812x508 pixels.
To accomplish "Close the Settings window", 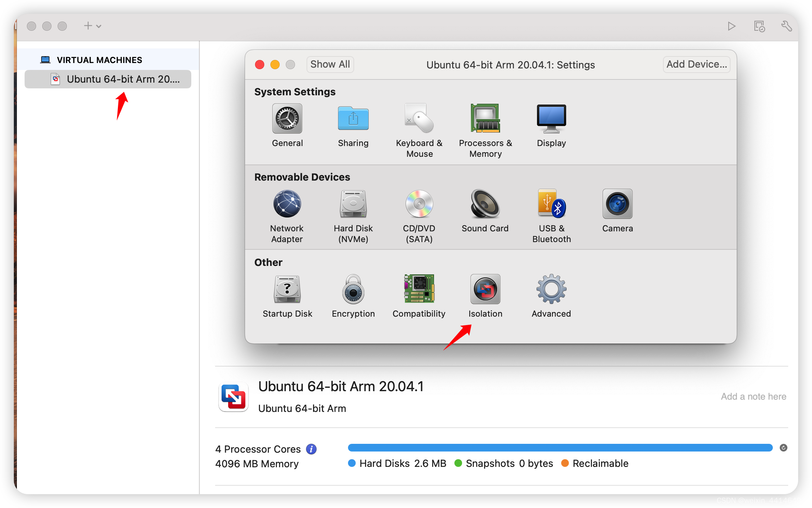I will [x=260, y=65].
